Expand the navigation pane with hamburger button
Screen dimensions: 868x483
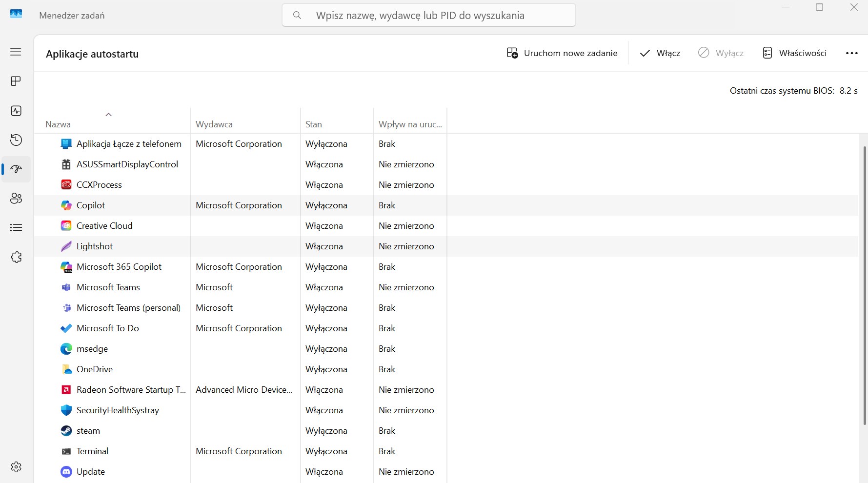click(x=16, y=52)
